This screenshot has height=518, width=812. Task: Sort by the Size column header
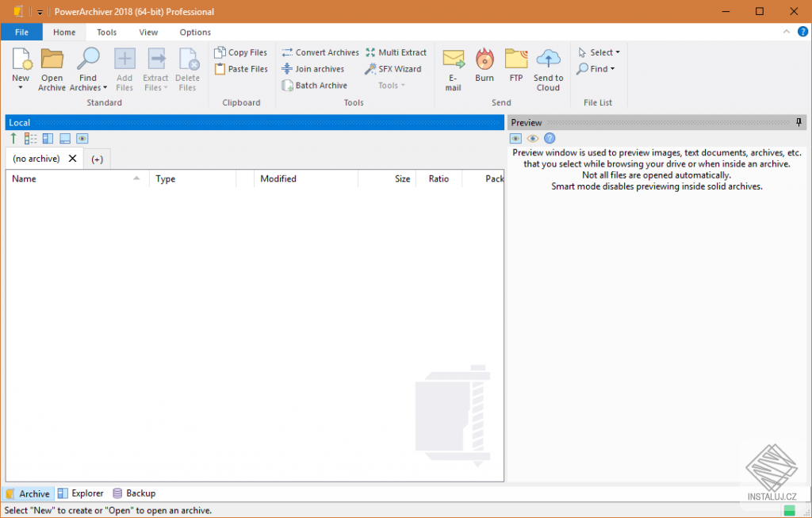pos(387,178)
